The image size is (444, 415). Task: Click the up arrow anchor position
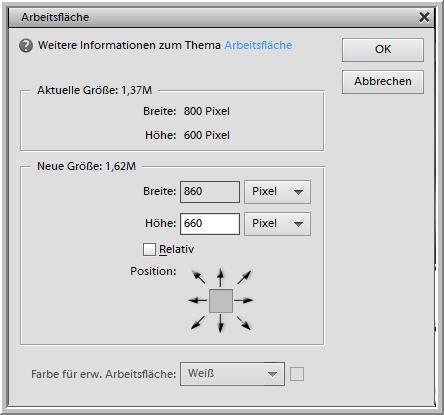pyautogui.click(x=220, y=277)
